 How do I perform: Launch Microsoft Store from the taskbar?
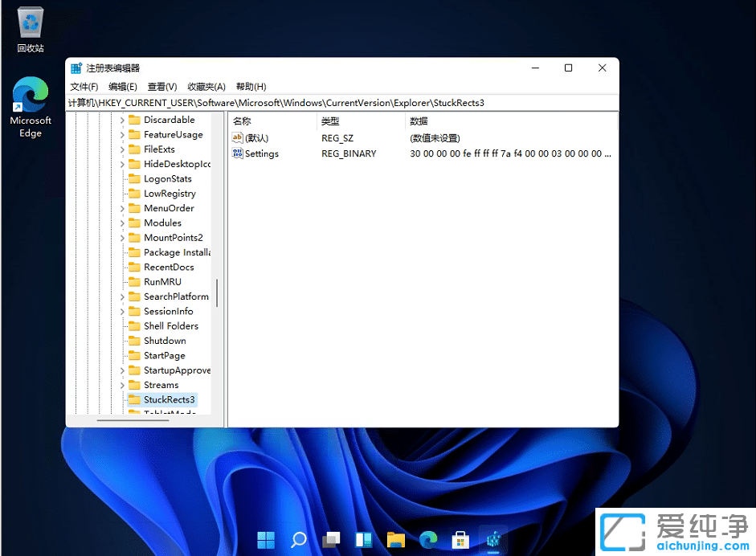(460, 539)
